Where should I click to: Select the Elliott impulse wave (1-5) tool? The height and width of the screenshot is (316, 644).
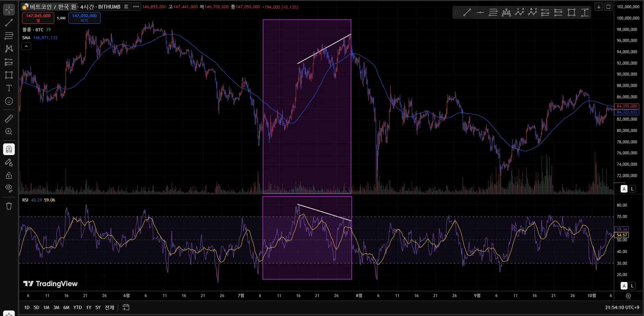519,13
